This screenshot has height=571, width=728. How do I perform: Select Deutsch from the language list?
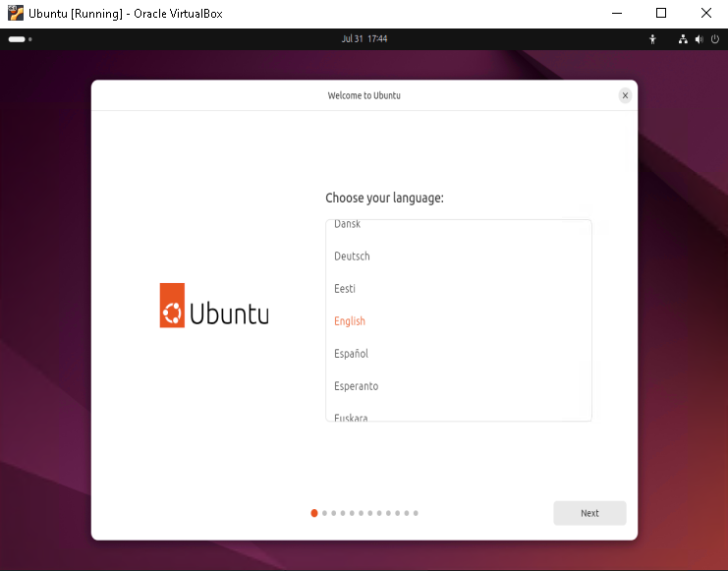coord(459,256)
